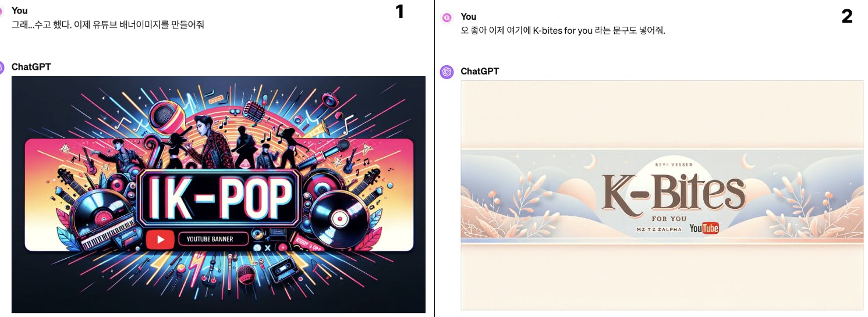Click the YouTube banner request message in panel 1

pos(108,25)
